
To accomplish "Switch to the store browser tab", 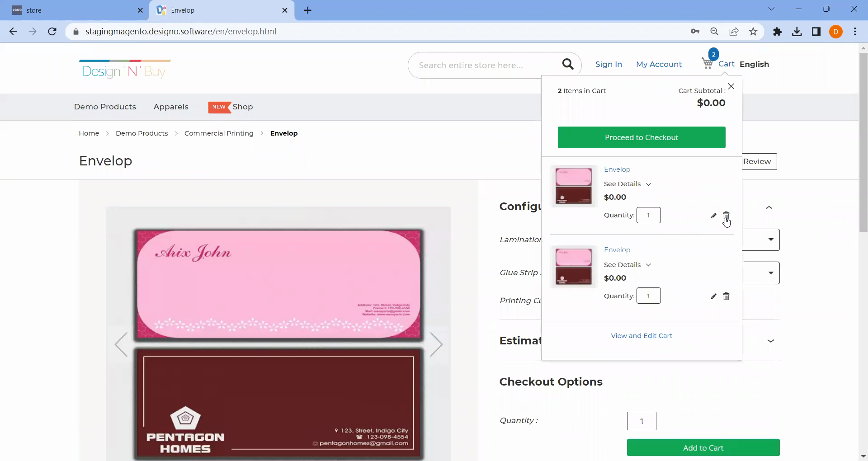I will click(72, 10).
